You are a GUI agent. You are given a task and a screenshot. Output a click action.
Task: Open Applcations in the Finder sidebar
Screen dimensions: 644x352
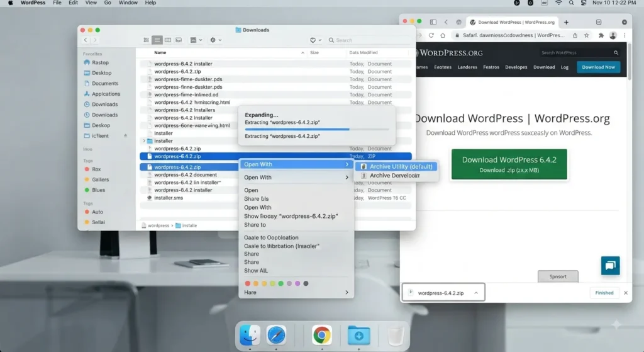pyautogui.click(x=106, y=94)
